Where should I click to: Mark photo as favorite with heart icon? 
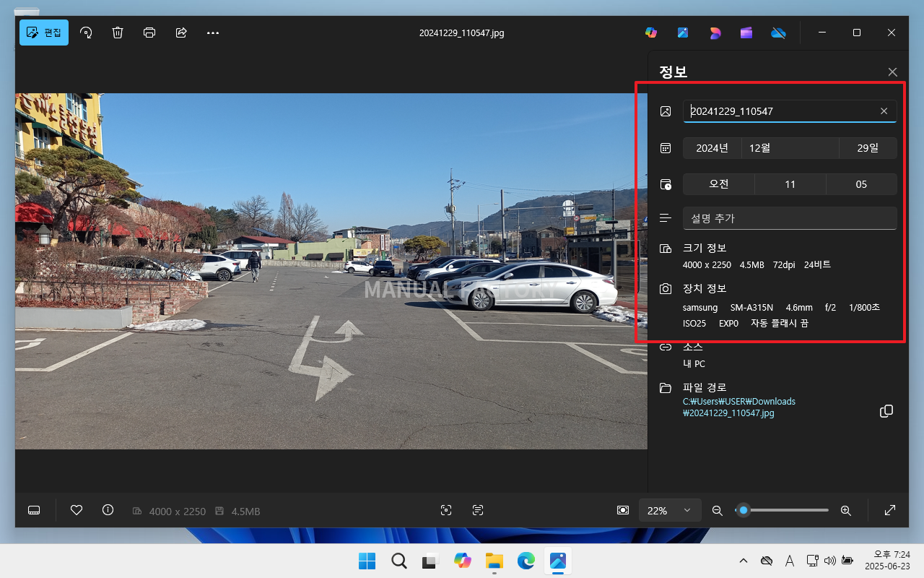point(77,510)
